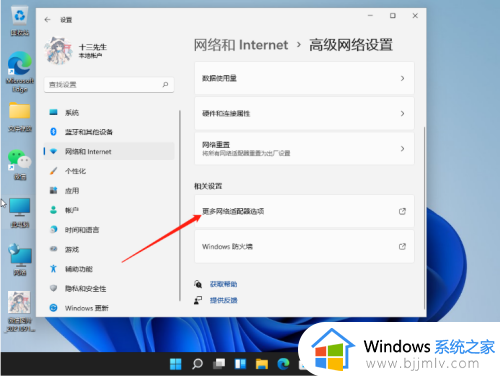
Task: Open 数据使用量 settings card
Action: 304,78
